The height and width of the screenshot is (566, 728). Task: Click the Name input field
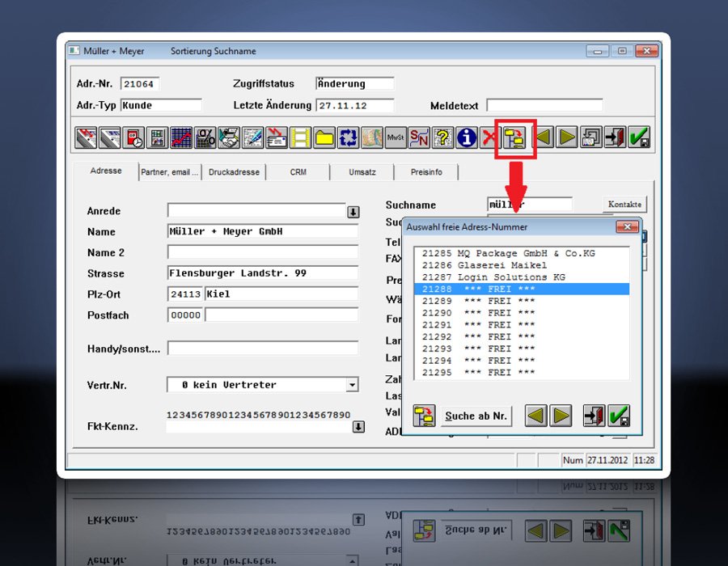coord(263,231)
